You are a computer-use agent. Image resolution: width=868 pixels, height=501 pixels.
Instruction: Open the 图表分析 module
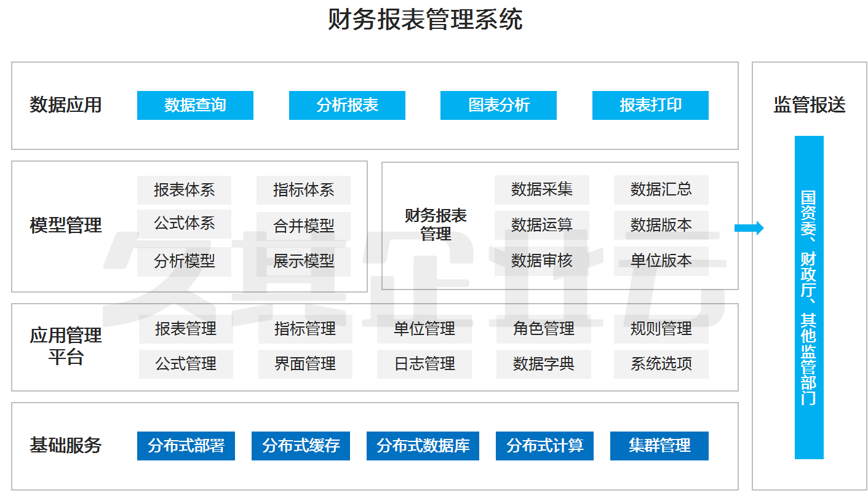(498, 105)
